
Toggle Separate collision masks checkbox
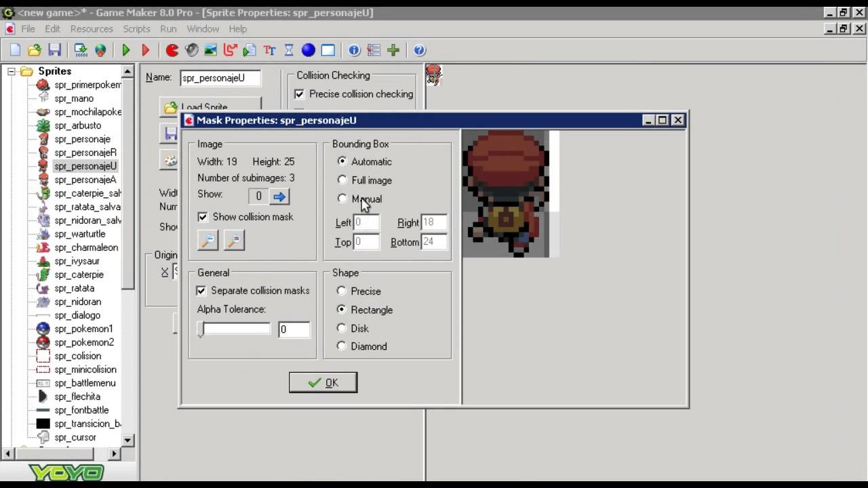click(x=201, y=291)
